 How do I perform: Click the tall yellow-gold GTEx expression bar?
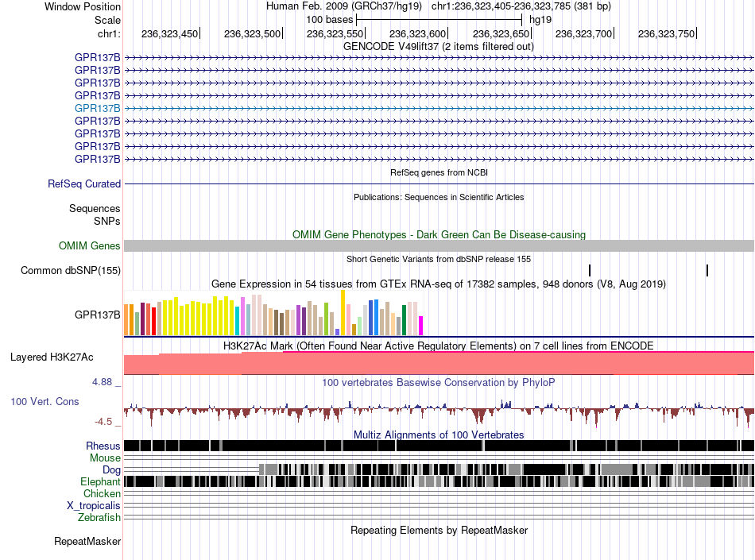[x=343, y=312]
